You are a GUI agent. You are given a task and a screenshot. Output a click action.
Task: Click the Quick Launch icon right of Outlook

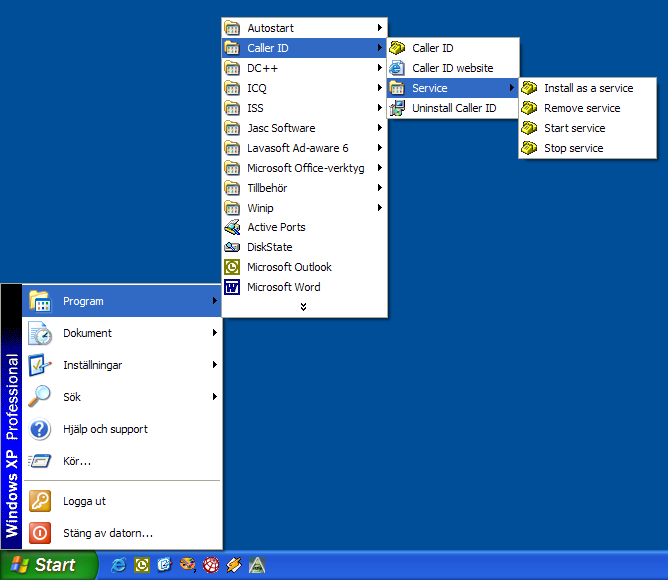click(x=164, y=566)
